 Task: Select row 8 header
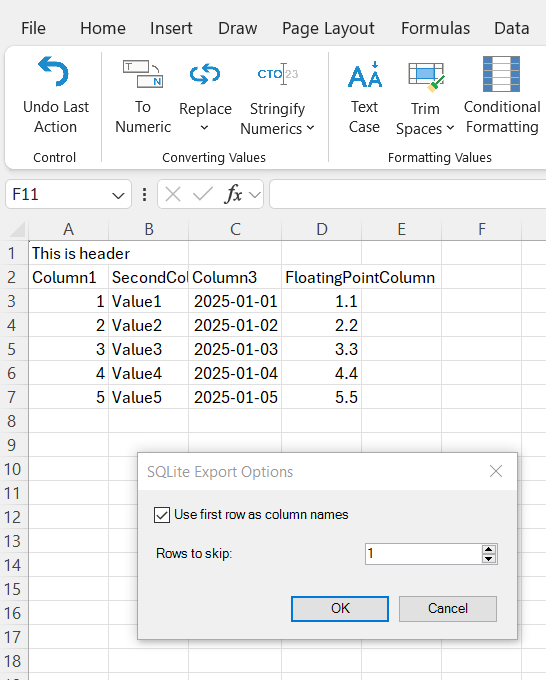(x=12, y=421)
